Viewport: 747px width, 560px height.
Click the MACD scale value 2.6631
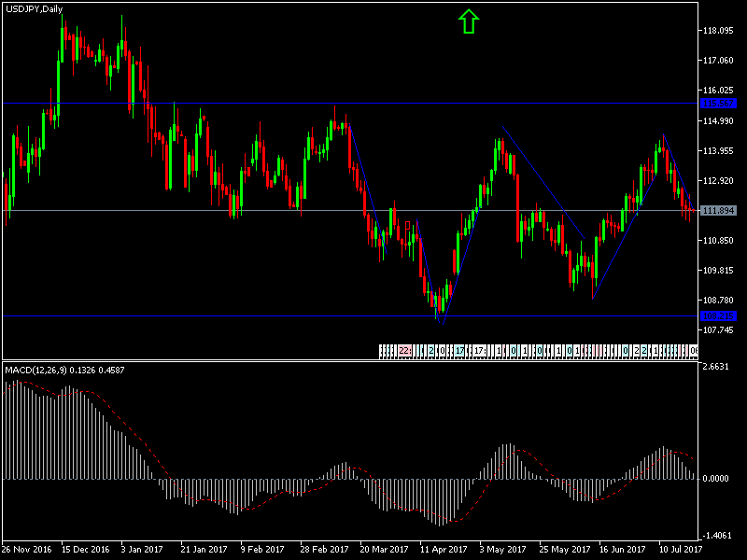[717, 367]
